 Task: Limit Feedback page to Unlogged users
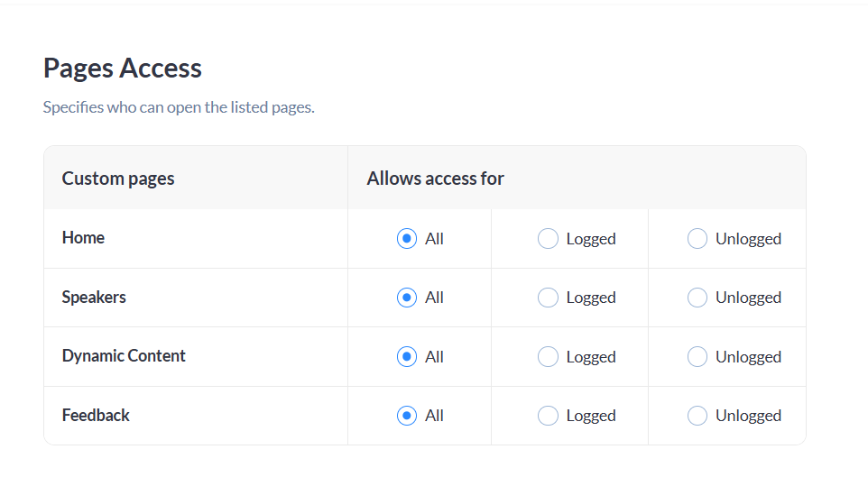click(x=697, y=416)
